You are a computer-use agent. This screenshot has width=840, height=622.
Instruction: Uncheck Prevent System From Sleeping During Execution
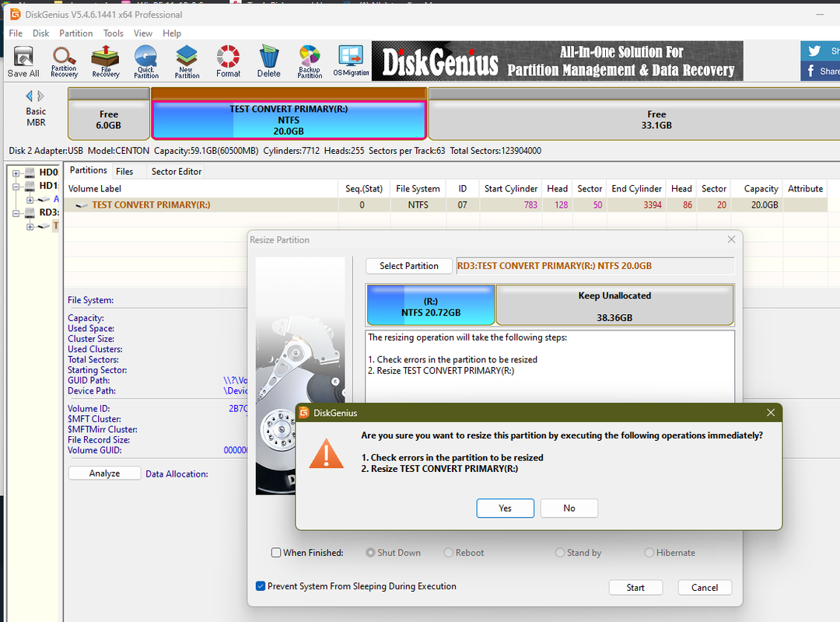tap(261, 586)
